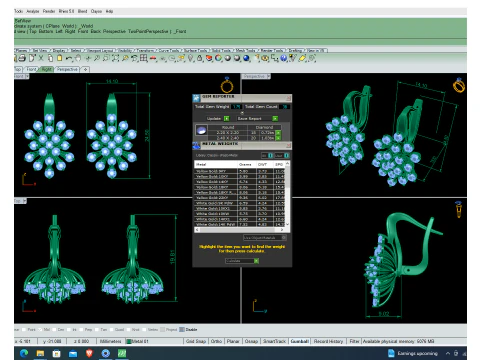
Task: Show hidden system tray icons chevron
Action: click(448, 353)
